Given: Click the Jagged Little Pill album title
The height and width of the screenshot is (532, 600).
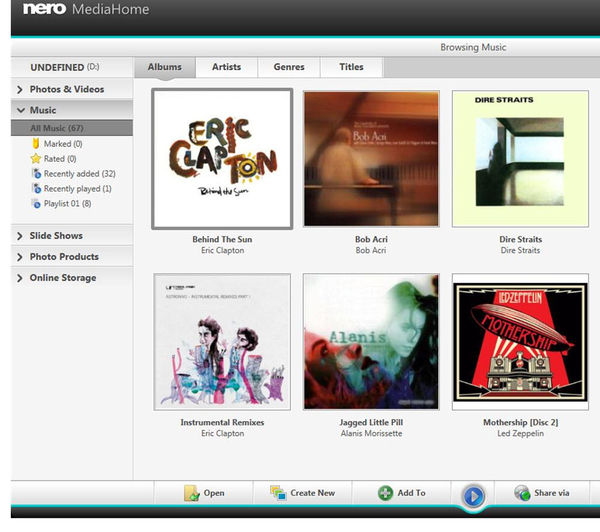Looking at the screenshot, I should pos(371,423).
